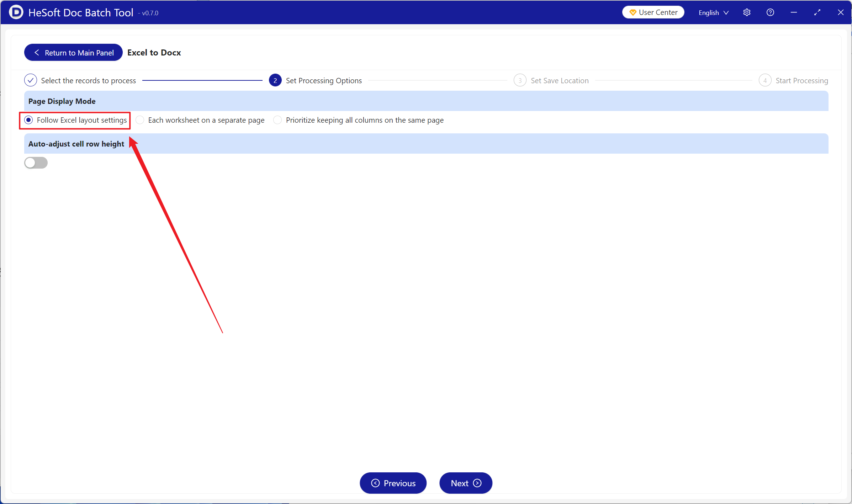Image resolution: width=852 pixels, height=504 pixels.
Task: Maximize the application window
Action: coord(817,12)
